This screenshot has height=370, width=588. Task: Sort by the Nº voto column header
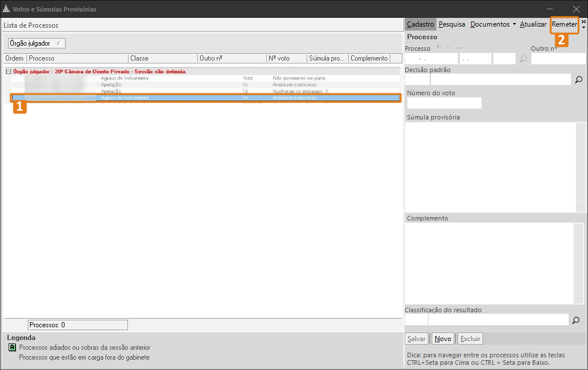287,58
